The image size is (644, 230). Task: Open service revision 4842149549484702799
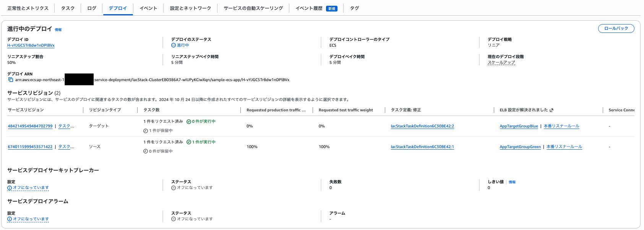[x=30, y=126]
